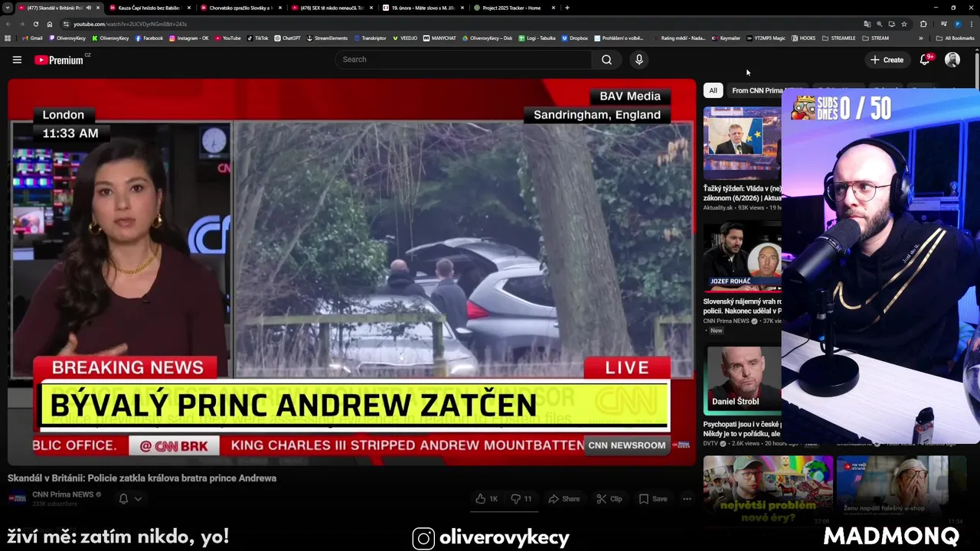Open the ChatGPT bookmark
Image resolution: width=980 pixels, height=551 pixels.
tap(287, 38)
